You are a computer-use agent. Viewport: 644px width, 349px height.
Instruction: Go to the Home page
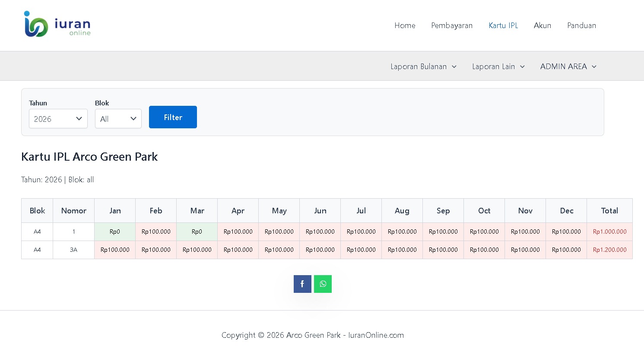click(x=405, y=25)
